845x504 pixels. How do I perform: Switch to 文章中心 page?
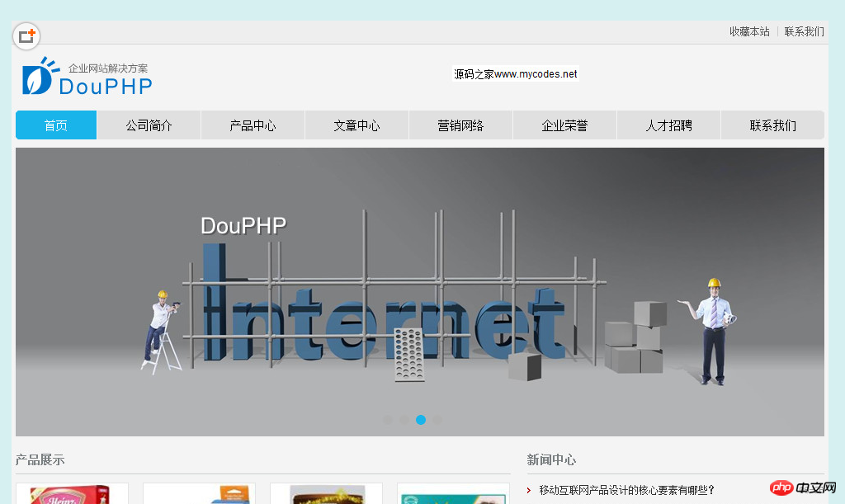pos(356,125)
